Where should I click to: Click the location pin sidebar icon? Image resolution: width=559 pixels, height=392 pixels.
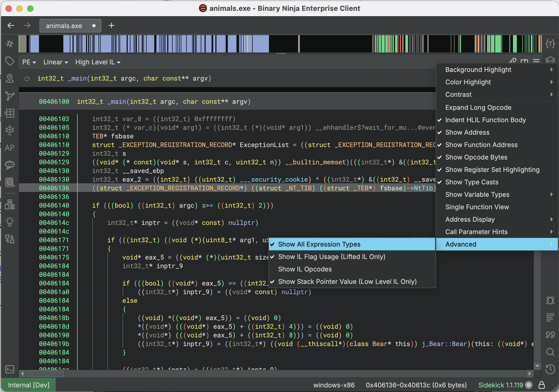coord(10,78)
